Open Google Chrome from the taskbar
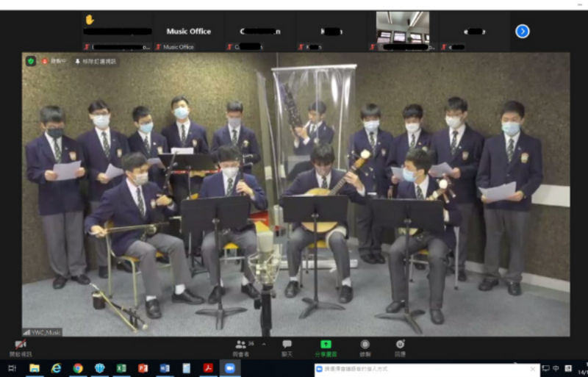Screen dimensions: 588x377 pos(78,368)
